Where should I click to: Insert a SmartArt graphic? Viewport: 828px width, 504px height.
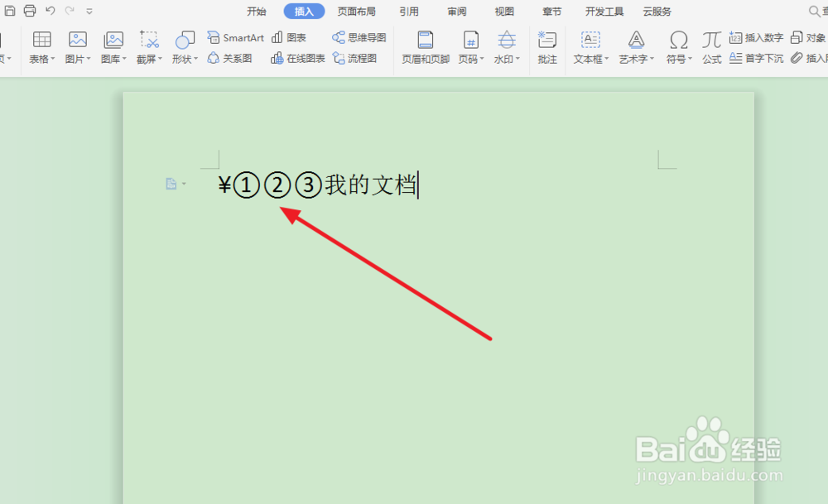(235, 37)
